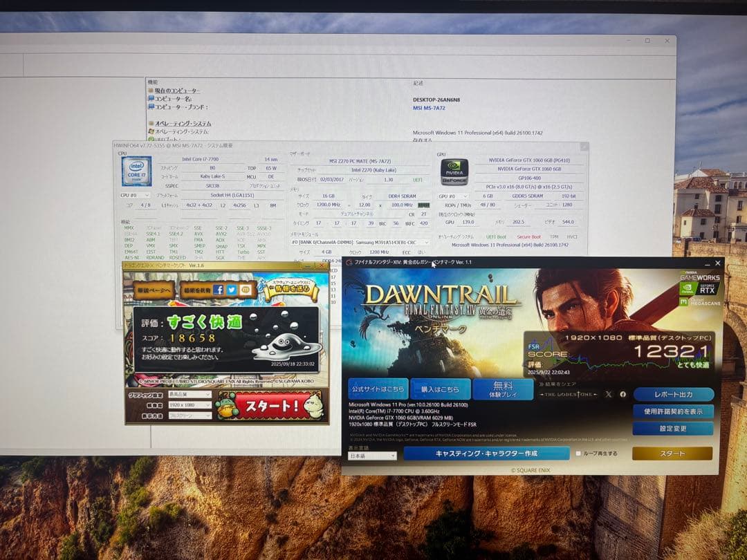Share the FFXIV result via the Facebook icon
747x560 pixels.
click(623, 395)
